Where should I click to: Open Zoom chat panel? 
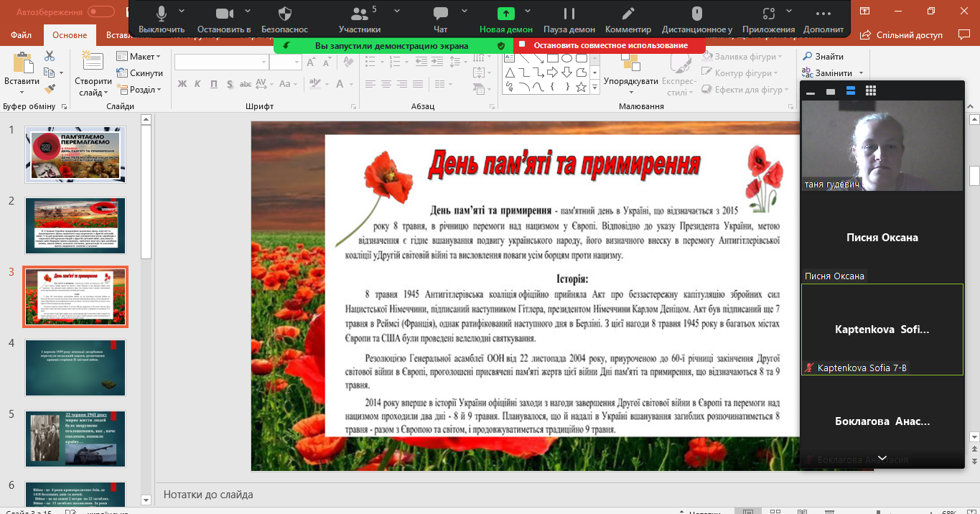(441, 19)
